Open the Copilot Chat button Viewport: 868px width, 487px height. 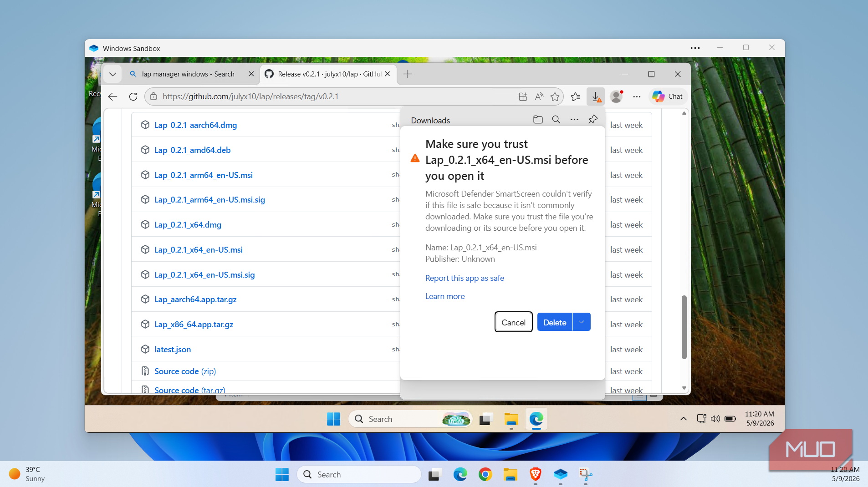click(x=668, y=96)
